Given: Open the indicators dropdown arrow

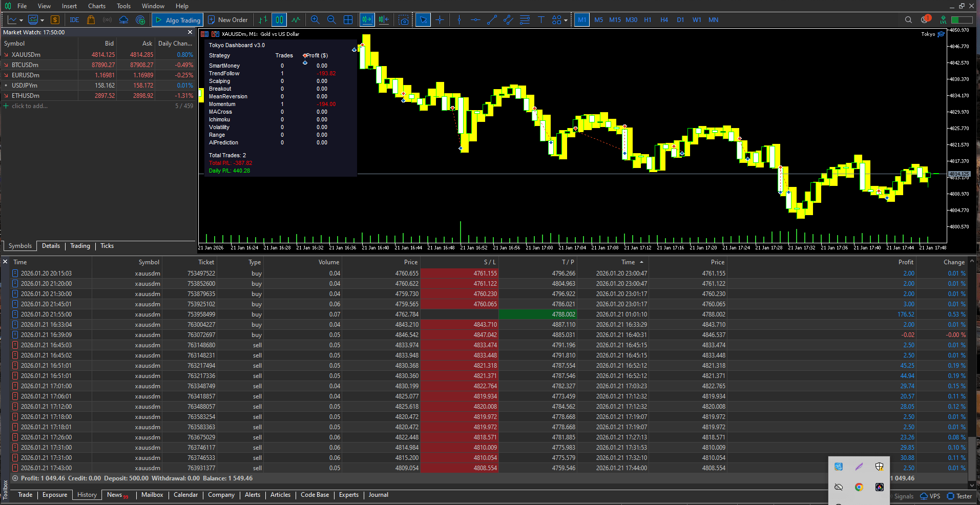Looking at the screenshot, I should coord(41,20).
